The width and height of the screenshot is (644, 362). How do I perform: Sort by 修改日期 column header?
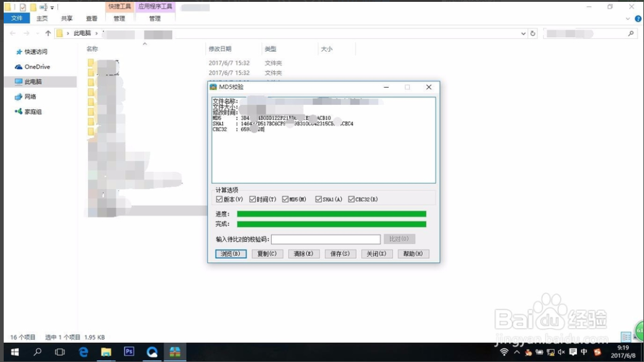pyautogui.click(x=220, y=49)
